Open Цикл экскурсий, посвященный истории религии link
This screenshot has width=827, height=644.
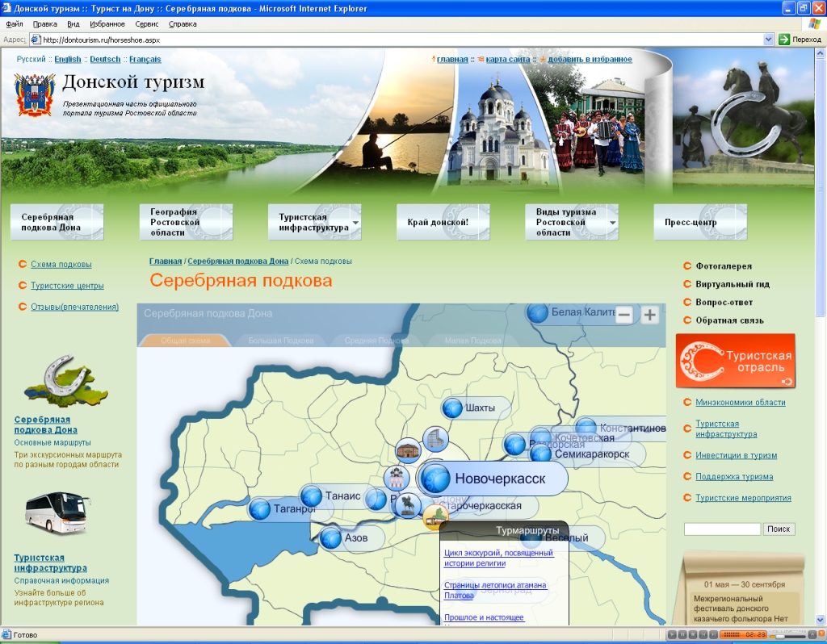(498, 558)
